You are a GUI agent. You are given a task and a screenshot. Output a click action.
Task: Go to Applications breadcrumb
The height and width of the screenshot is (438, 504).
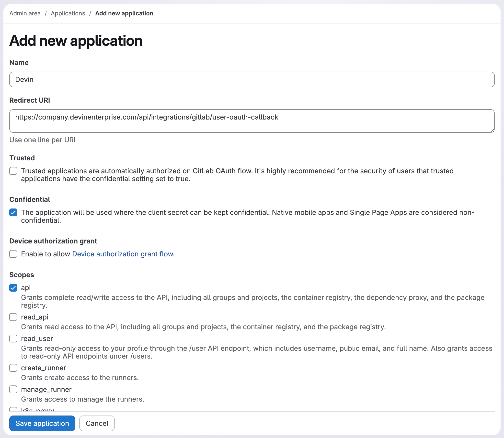(x=68, y=13)
